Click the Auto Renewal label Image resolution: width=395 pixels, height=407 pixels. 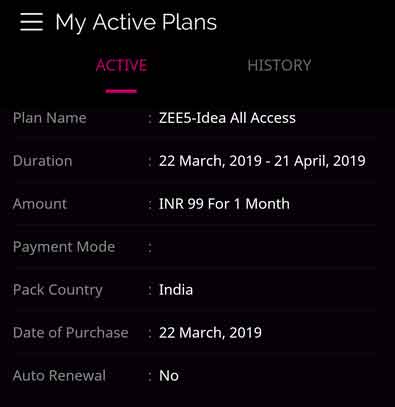click(x=59, y=376)
